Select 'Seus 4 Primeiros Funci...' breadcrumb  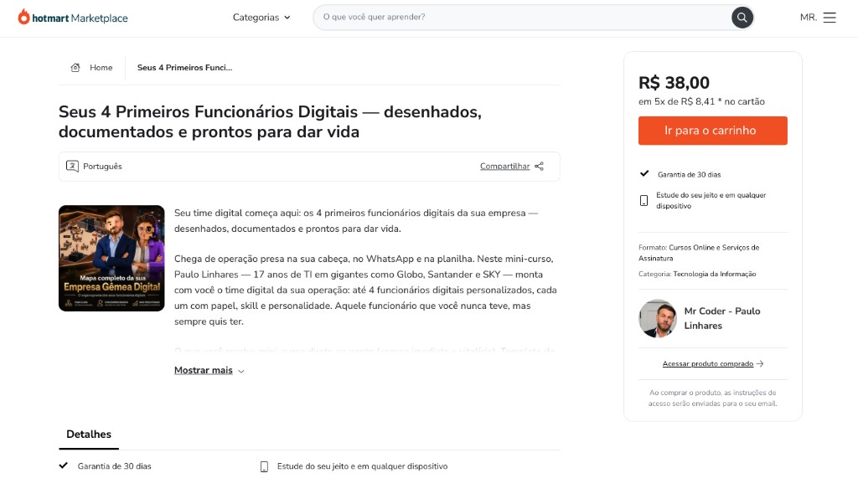(x=184, y=68)
